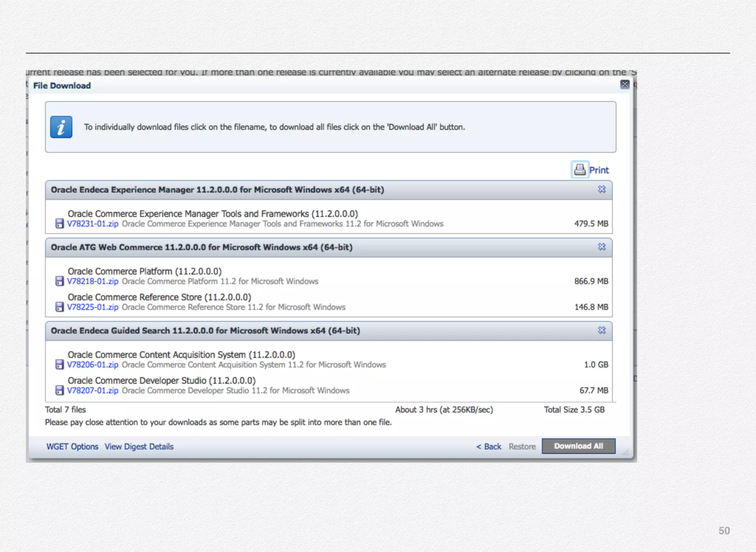Click disk icon beside V78231-01.zip
Viewport: 756px width, 552px height.
[59, 224]
